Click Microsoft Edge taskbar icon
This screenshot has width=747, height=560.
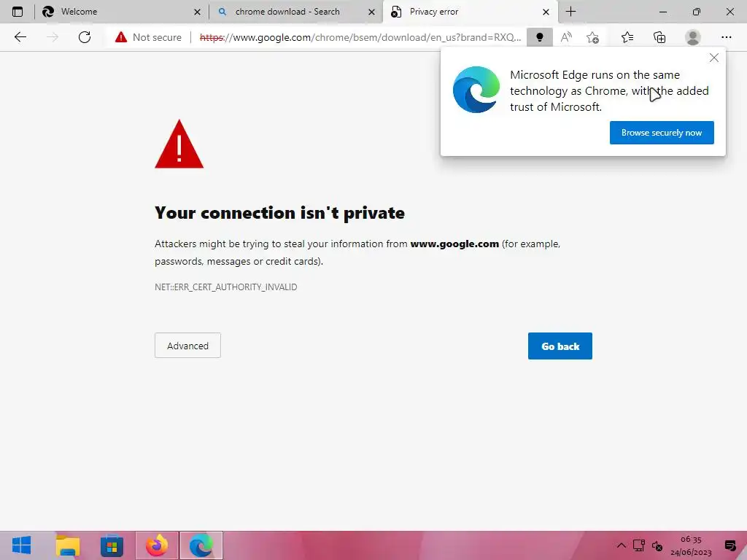pyautogui.click(x=201, y=545)
